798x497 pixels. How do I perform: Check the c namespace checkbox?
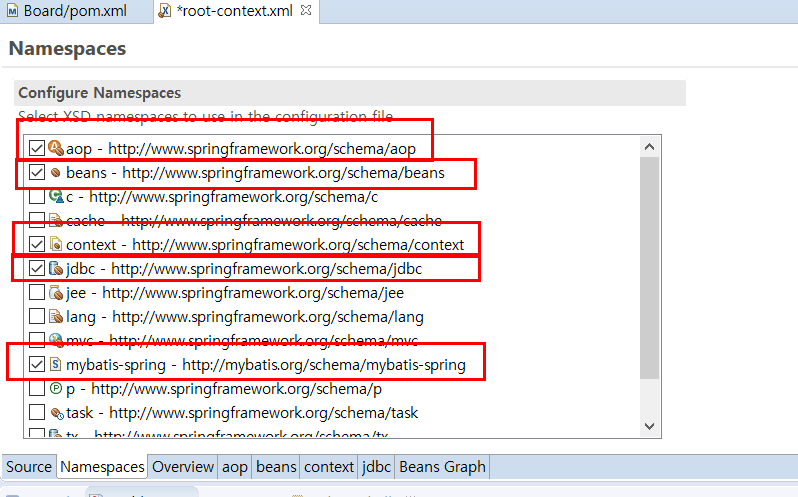[x=37, y=196]
